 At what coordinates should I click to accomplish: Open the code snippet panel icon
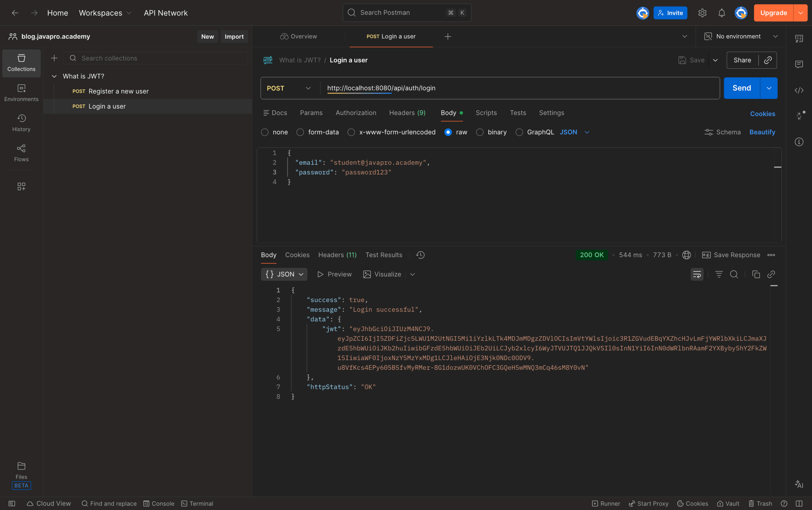click(x=799, y=90)
